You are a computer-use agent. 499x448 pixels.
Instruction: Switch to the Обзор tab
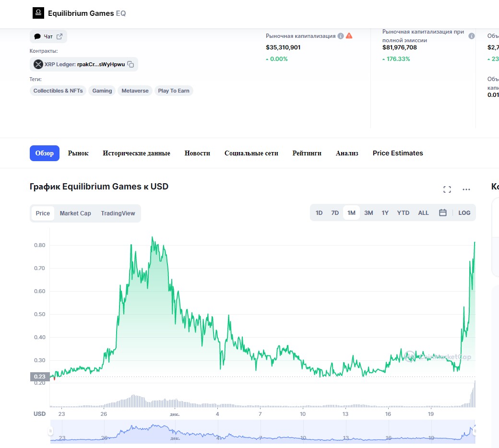click(x=45, y=153)
